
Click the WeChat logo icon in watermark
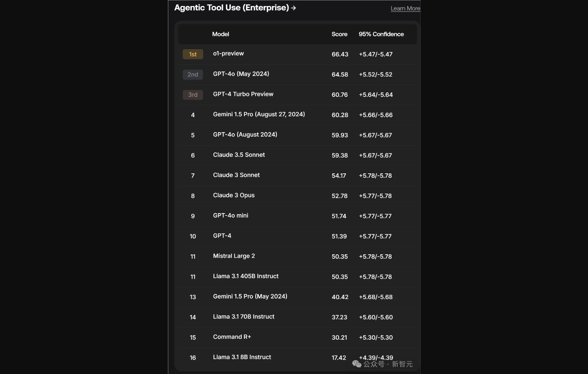357,364
